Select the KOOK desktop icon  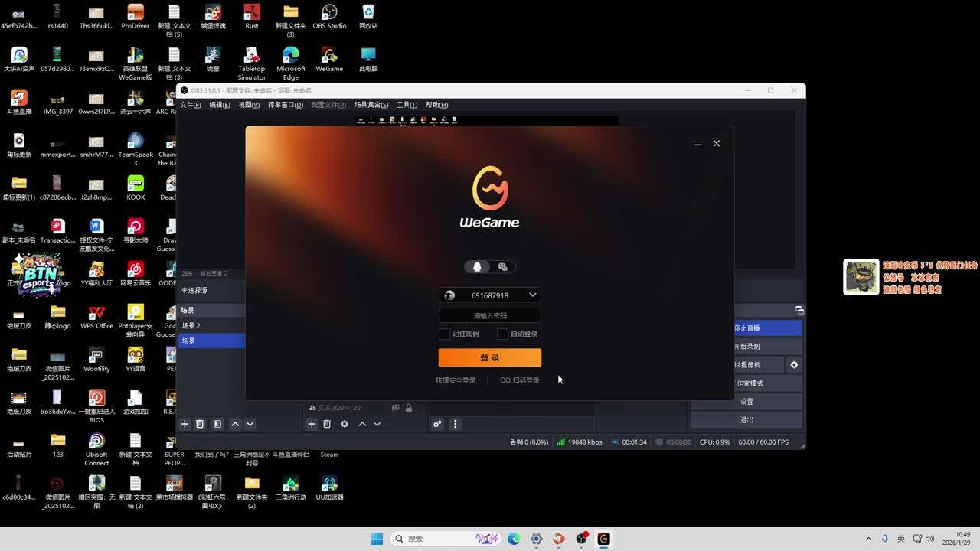click(x=136, y=188)
